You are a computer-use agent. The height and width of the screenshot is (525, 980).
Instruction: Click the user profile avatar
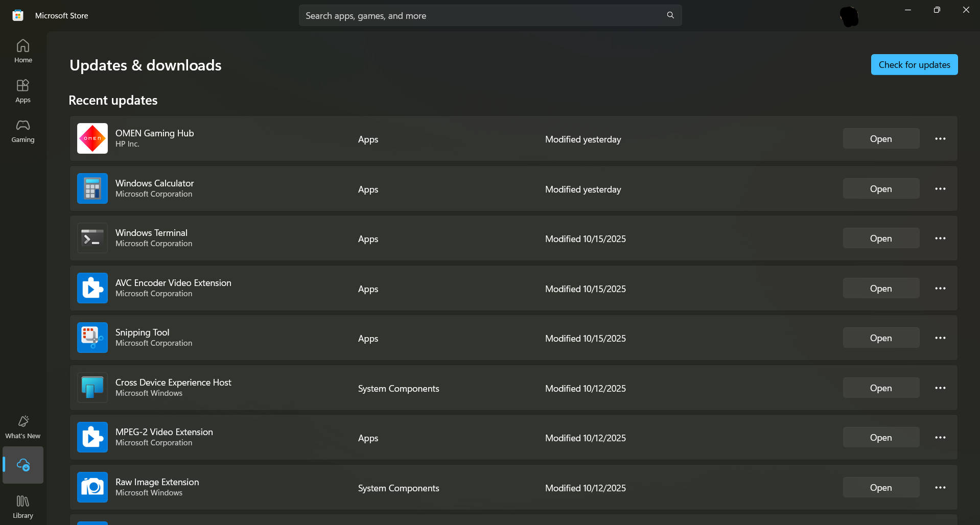pyautogui.click(x=849, y=16)
